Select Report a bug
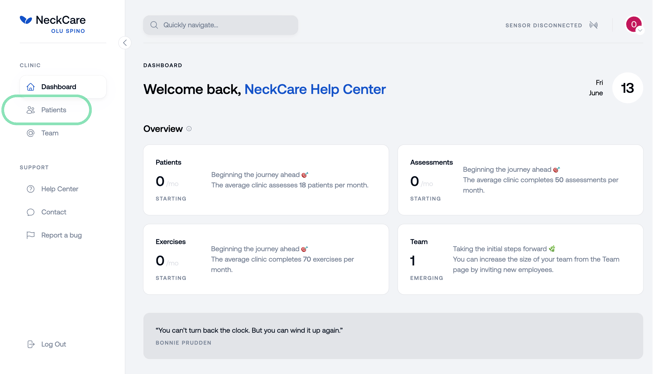Screen dimensions: 655x374 point(61,235)
